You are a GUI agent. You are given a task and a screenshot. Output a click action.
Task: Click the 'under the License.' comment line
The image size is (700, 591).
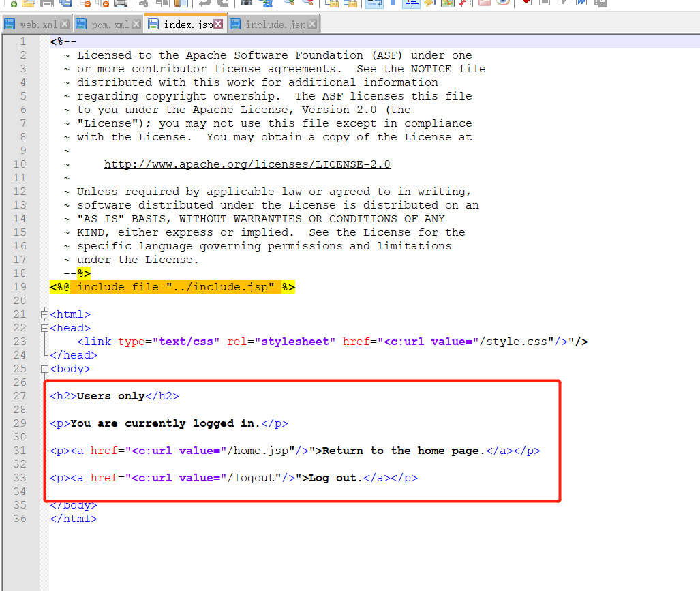point(138,260)
